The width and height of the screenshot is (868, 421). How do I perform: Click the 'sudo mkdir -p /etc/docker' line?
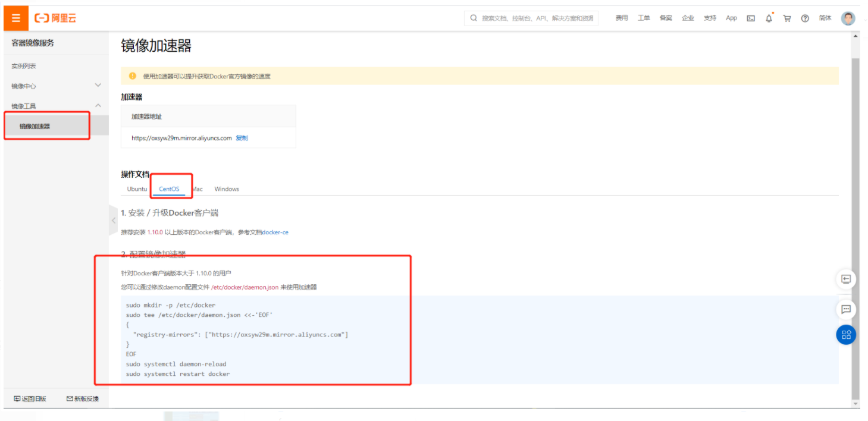tap(171, 305)
